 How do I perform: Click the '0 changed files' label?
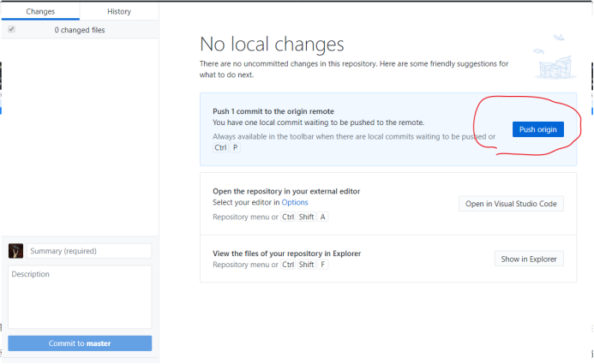pos(80,30)
